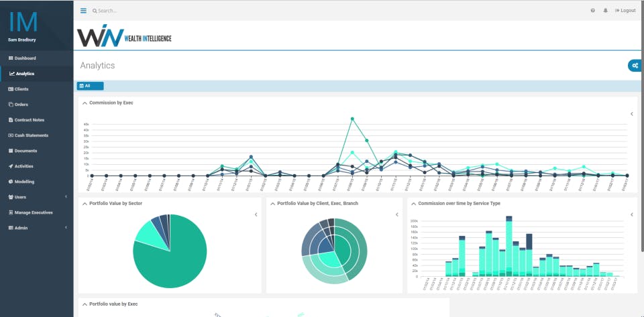
Task: Click the Logout link
Action: (x=625, y=11)
